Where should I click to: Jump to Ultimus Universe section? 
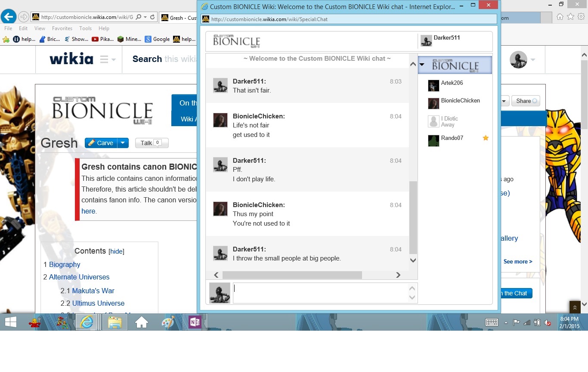click(98, 303)
